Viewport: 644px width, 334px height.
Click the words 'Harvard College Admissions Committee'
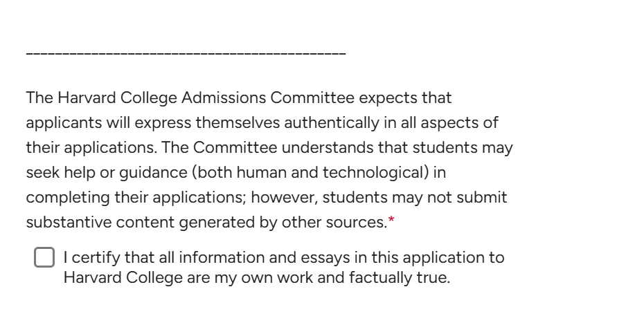coord(206,98)
